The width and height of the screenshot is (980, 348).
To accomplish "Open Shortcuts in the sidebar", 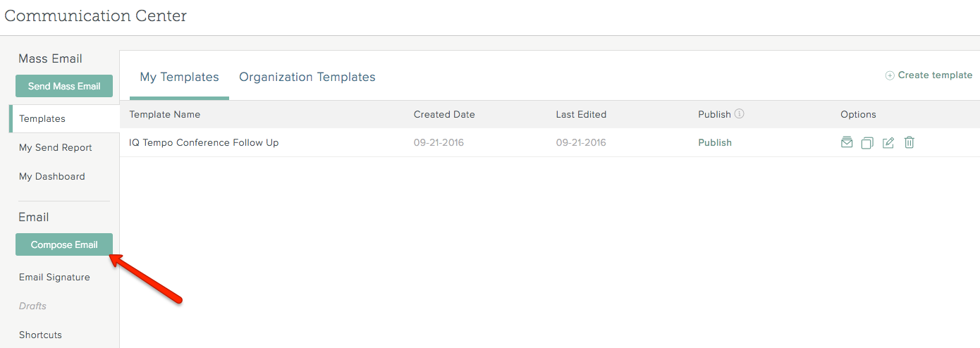I will click(x=40, y=335).
